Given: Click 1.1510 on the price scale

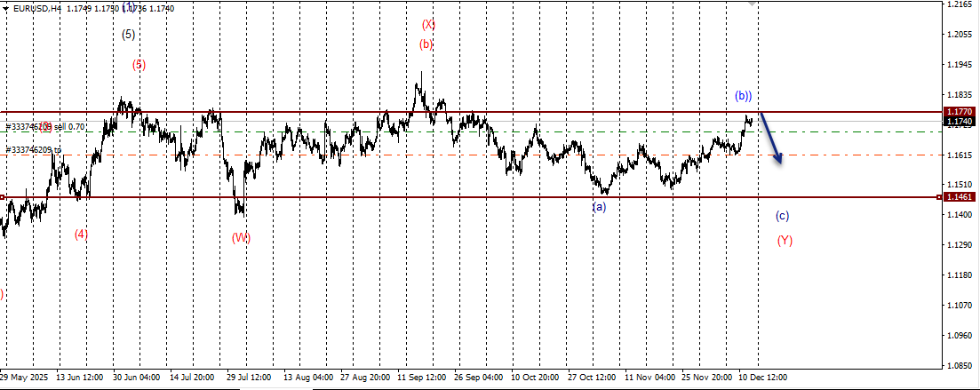Looking at the screenshot, I should tap(960, 185).
